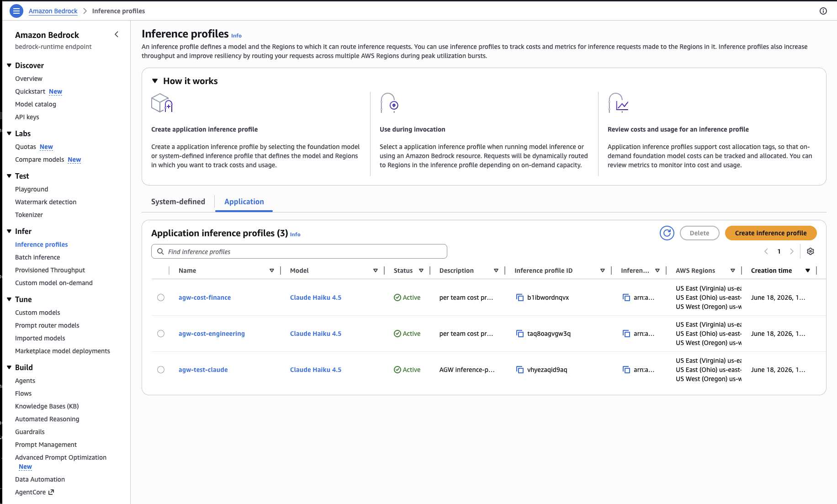Copy the ARN for agw-test-claude
837x504 pixels.
pos(626,370)
